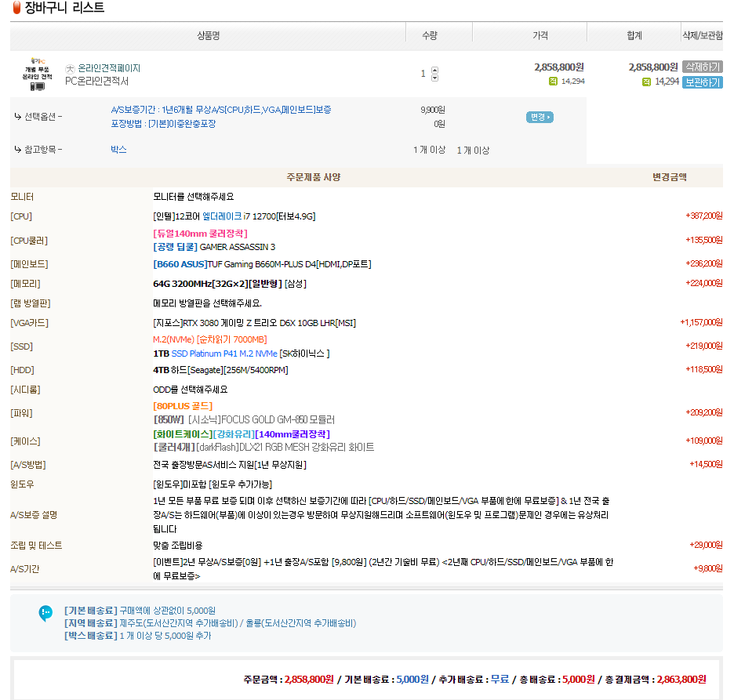The height and width of the screenshot is (700, 734).
Task: Open the 온라인견적페이지 link
Action: pos(109,68)
